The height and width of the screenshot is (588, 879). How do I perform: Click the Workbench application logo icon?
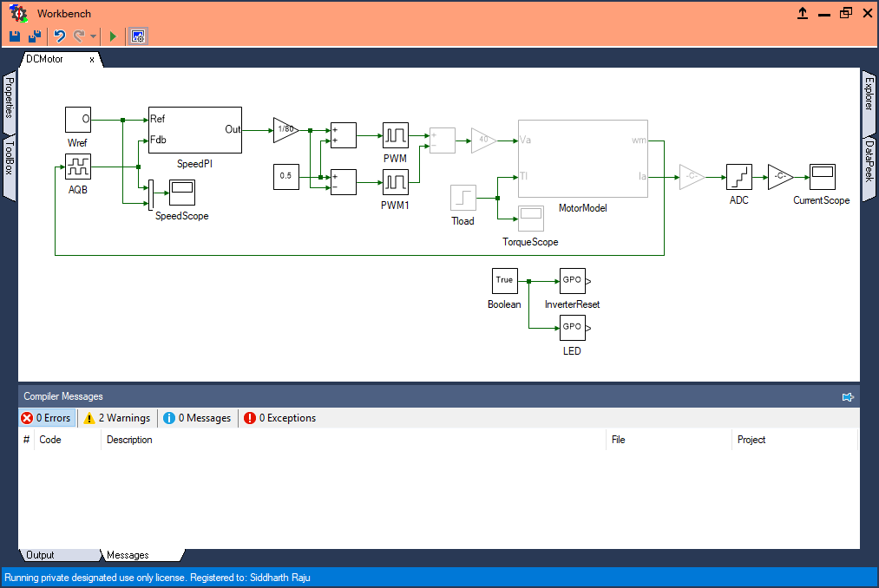(x=18, y=14)
